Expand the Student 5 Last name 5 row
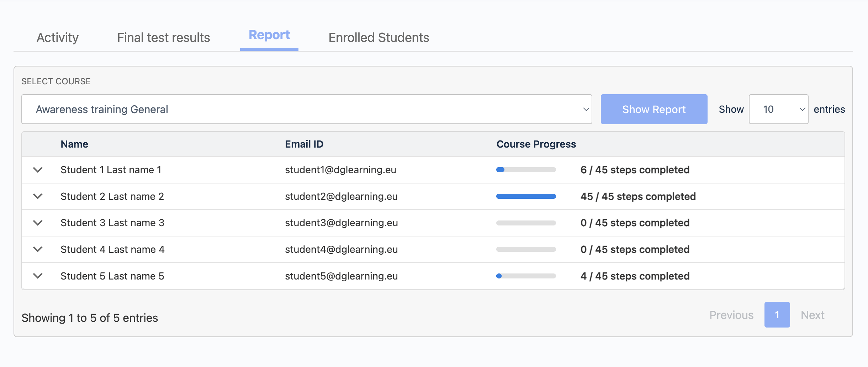This screenshot has width=868, height=367. (38, 276)
